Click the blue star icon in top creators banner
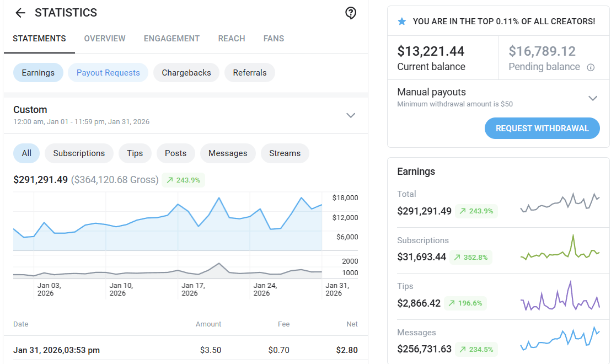 point(402,22)
